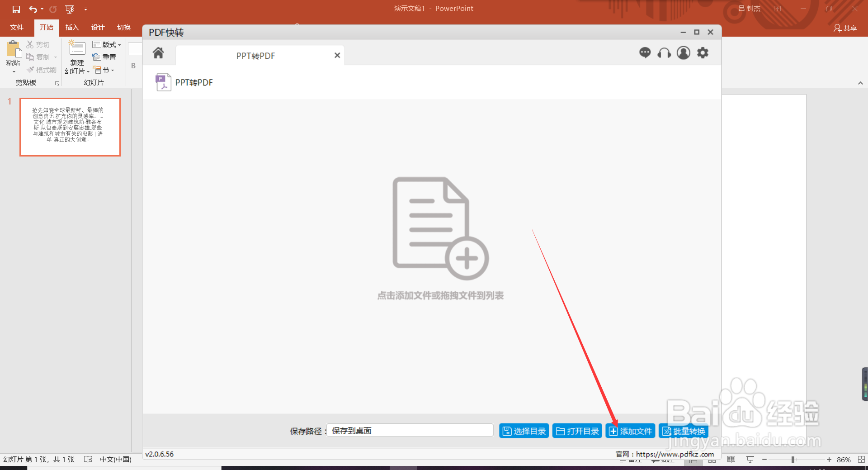
Task: Click the 共享 share button
Action: 845,28
